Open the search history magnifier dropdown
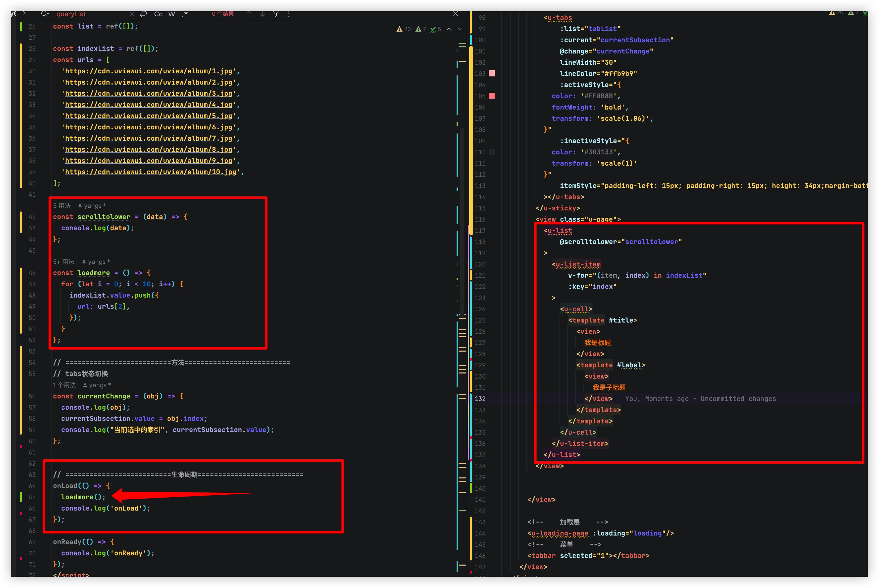The image size is (879, 588). pyautogui.click(x=45, y=14)
